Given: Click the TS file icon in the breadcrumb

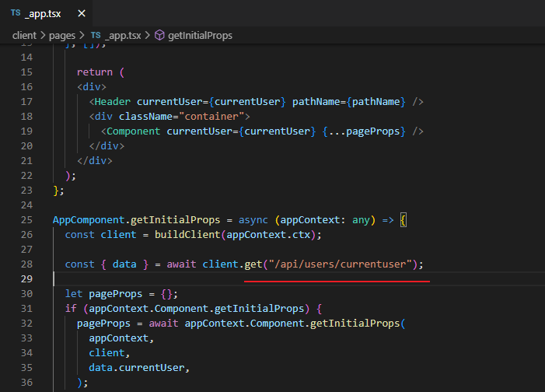Looking at the screenshot, I should tap(96, 35).
